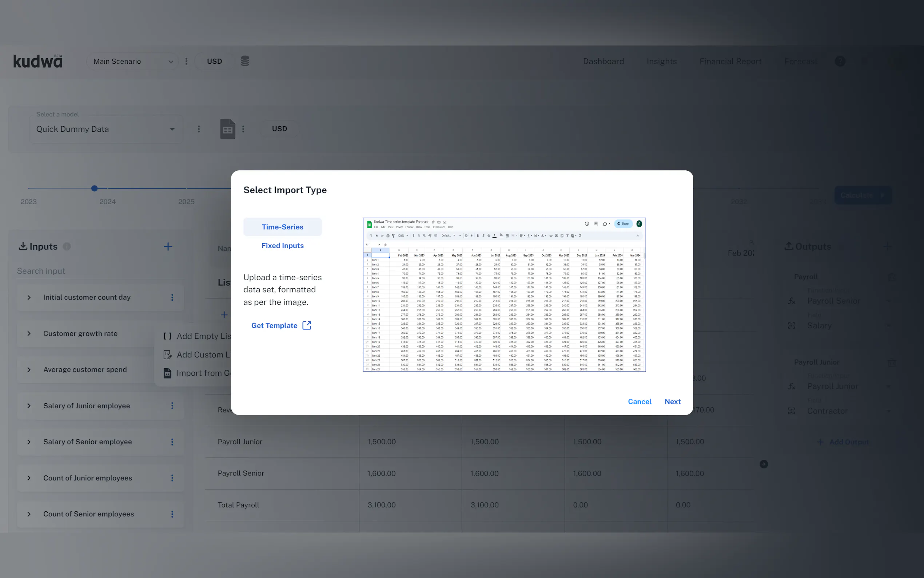Open kebab menu for Count of Senior employees

172,514
